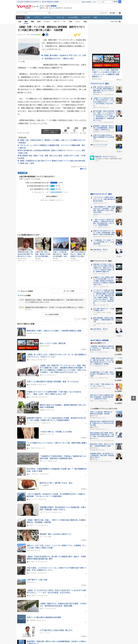Click マイページ link in header
This screenshot has width=138, height=644.
103,13
